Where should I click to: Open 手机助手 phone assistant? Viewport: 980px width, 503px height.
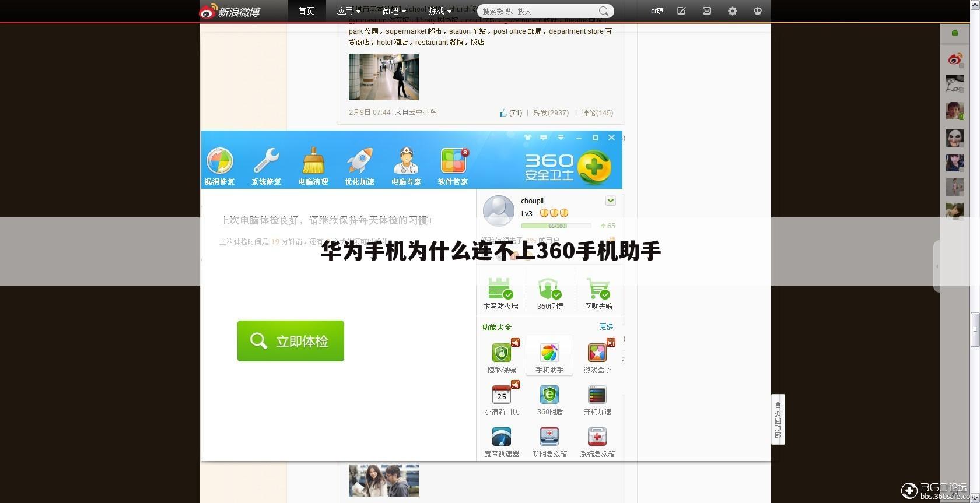click(x=549, y=356)
